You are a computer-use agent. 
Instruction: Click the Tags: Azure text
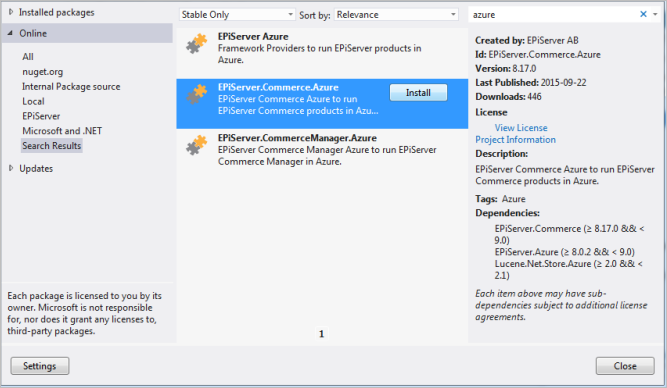tap(500, 199)
